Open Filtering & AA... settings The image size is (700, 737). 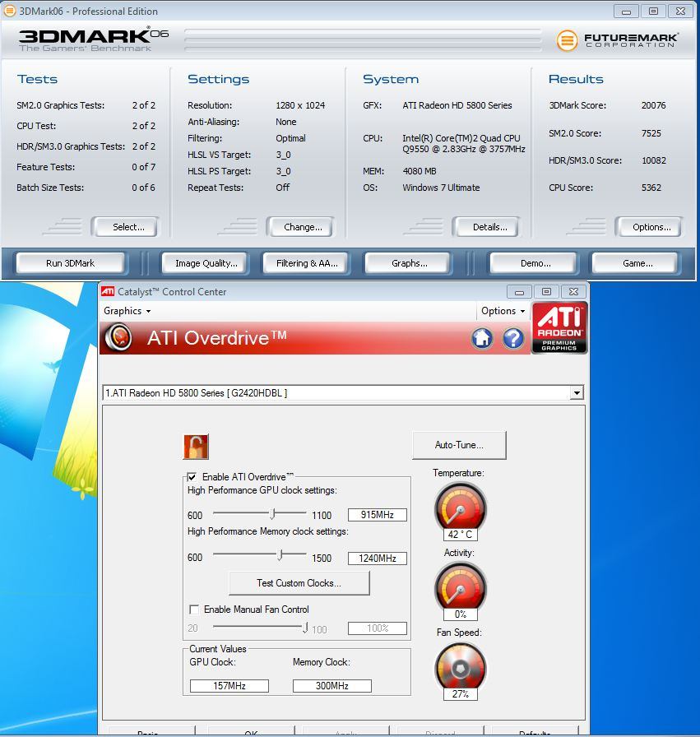click(307, 263)
